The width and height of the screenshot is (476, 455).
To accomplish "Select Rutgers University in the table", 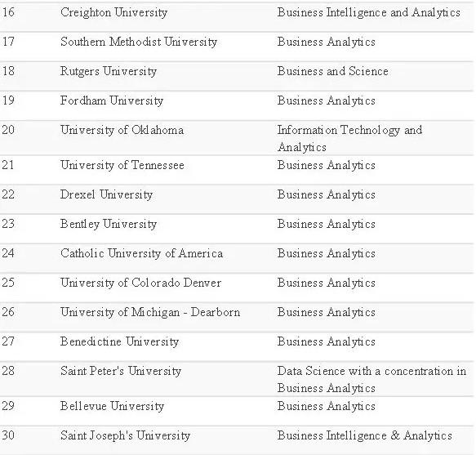I will pyautogui.click(x=109, y=72).
